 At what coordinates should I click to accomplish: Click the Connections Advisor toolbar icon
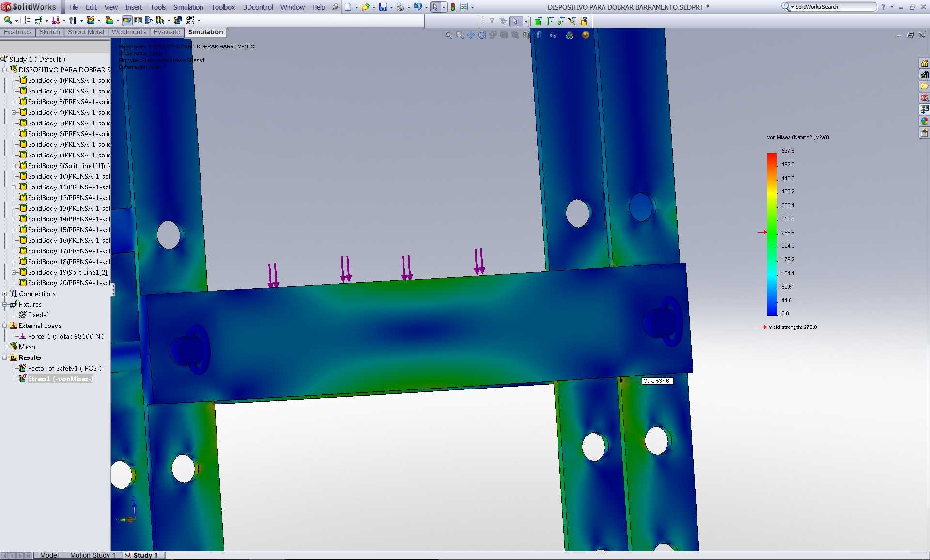click(73, 20)
